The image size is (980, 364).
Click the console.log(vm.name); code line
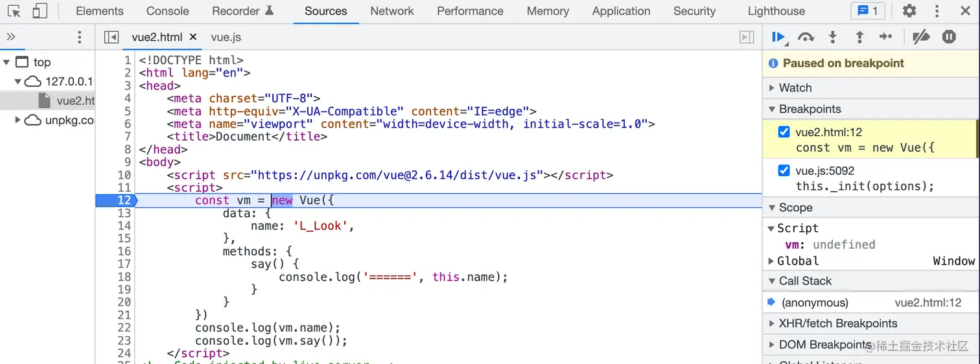point(268,328)
